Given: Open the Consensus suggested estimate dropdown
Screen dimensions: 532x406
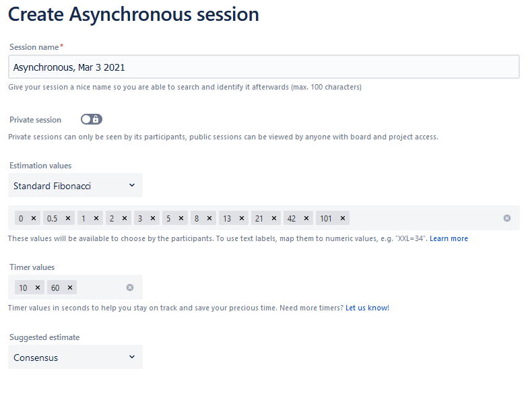Looking at the screenshot, I should point(75,357).
